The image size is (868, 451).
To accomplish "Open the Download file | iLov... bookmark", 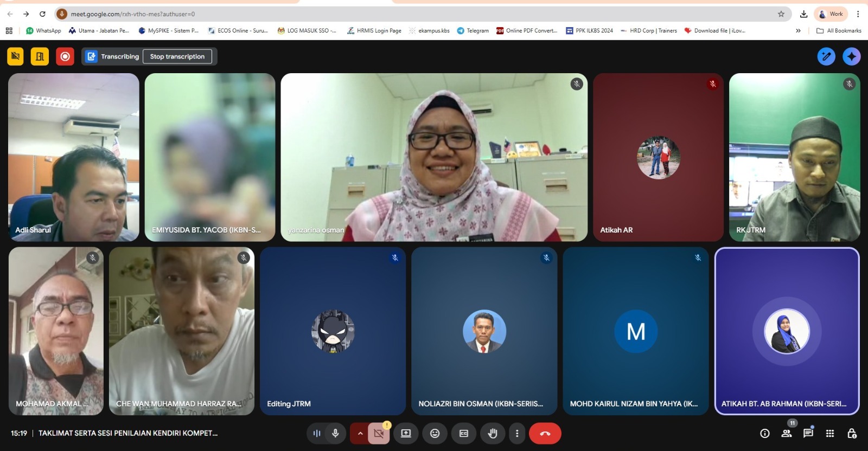I will coord(715,31).
